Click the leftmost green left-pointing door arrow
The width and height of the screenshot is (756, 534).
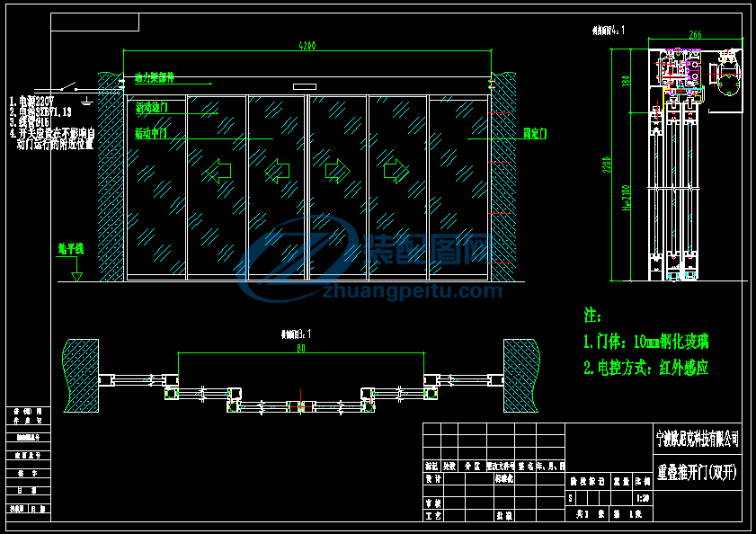point(218,171)
